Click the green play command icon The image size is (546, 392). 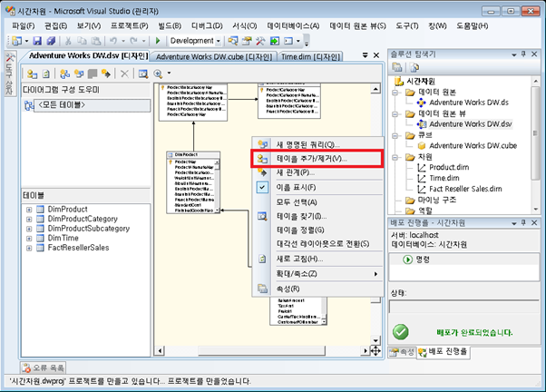click(x=407, y=260)
